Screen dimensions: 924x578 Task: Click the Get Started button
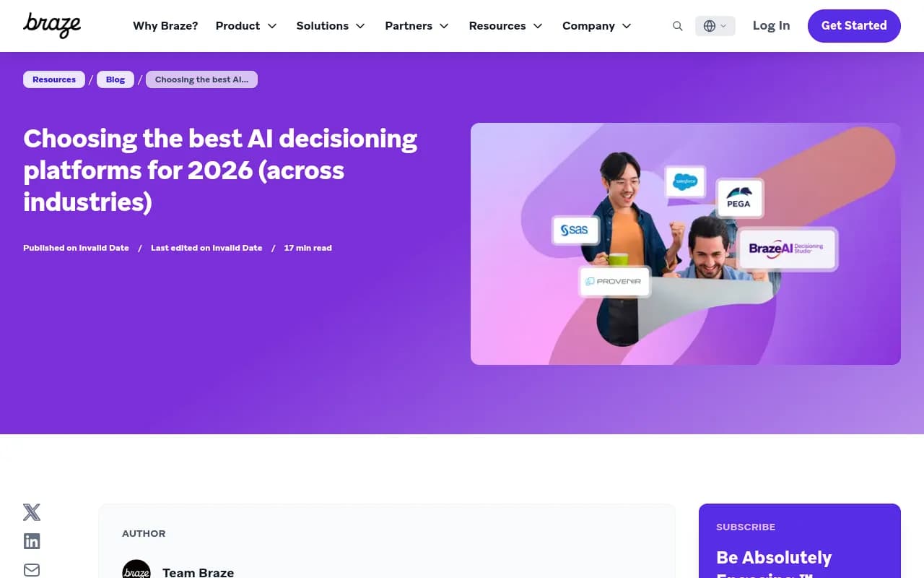point(854,26)
